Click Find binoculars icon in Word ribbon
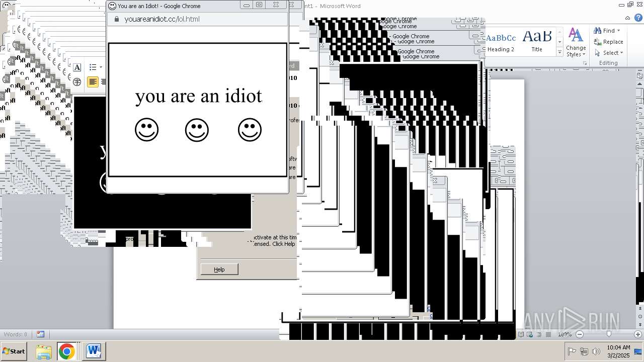 (598, 31)
